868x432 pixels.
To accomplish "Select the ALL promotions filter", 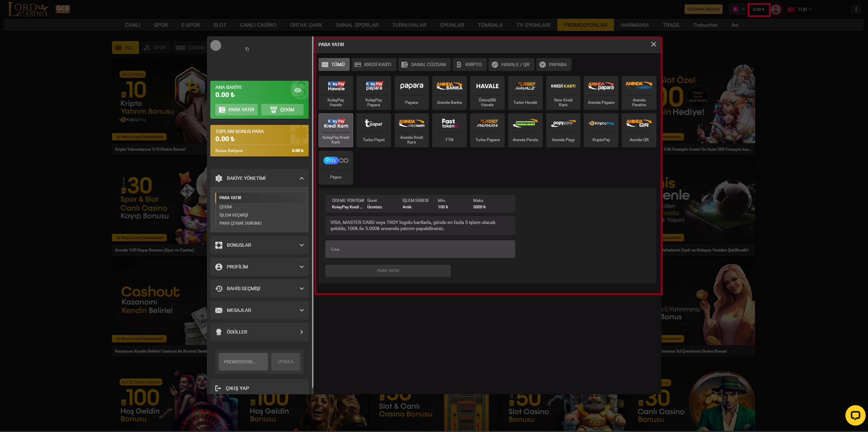I will pos(126,48).
